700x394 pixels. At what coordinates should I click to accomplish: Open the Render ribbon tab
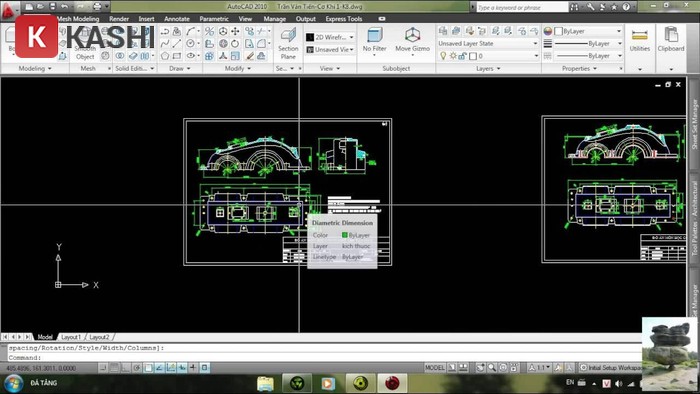pos(119,19)
